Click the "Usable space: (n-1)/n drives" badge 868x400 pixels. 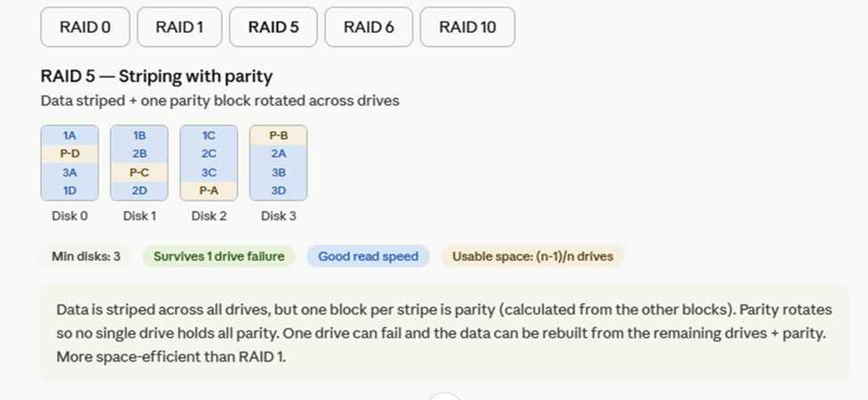[532, 257]
